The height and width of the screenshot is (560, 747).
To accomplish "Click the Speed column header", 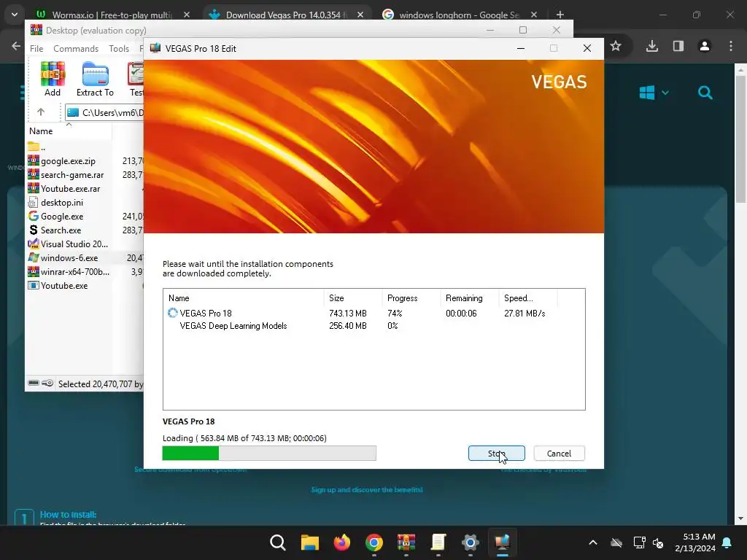I will point(528,298).
